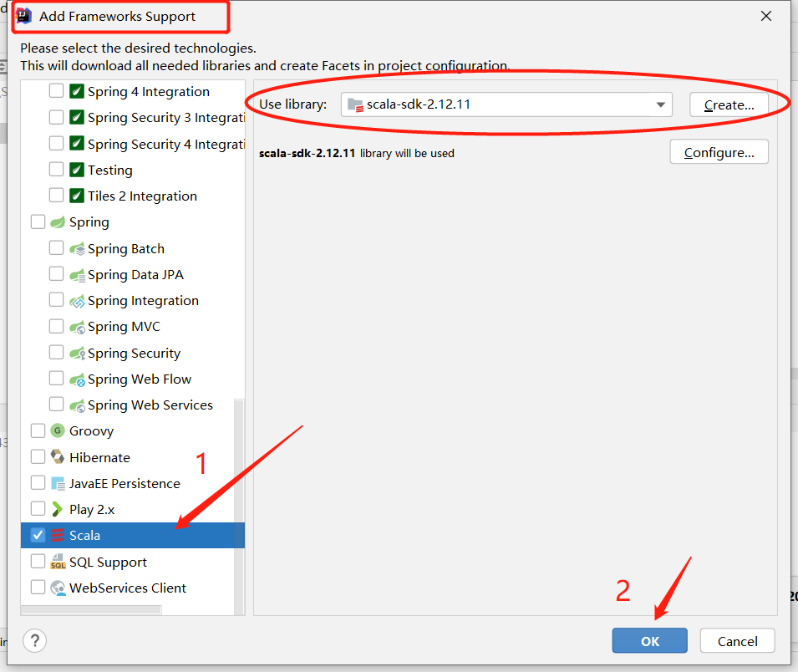Viewport: 798px width, 672px height.
Task: Click the SQL Support icon
Action: point(58,562)
